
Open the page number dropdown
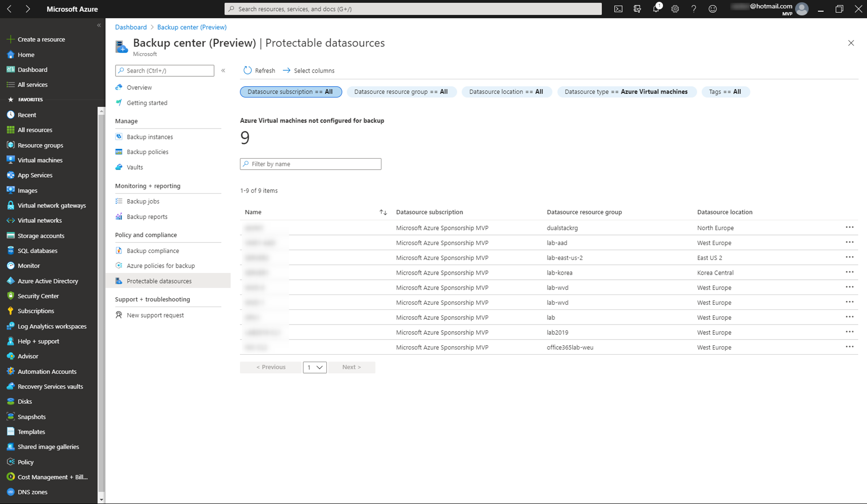tap(314, 367)
